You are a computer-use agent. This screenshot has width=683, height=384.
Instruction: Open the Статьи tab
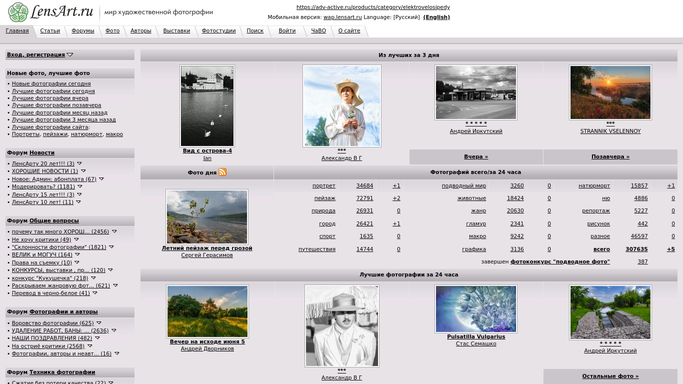point(50,31)
